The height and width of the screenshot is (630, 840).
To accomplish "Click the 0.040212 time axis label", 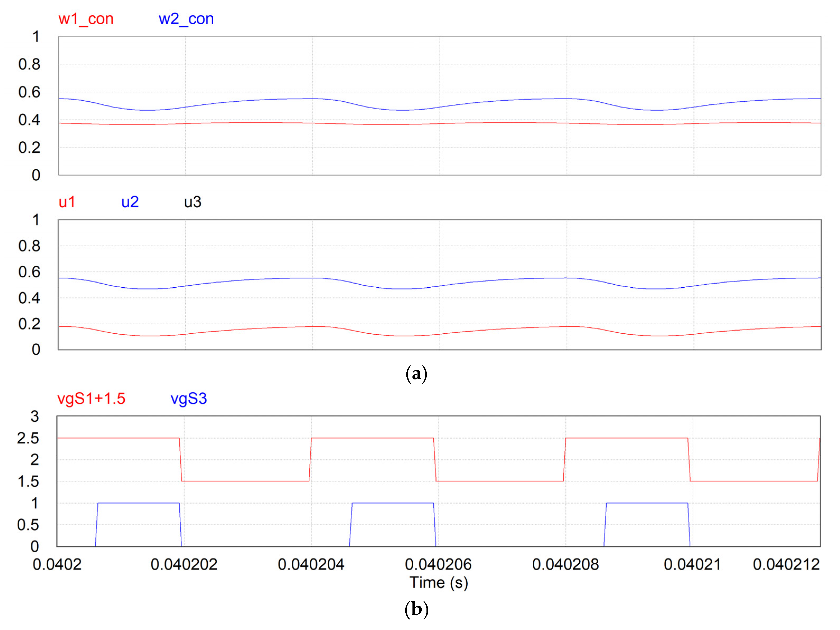I will point(786,565).
